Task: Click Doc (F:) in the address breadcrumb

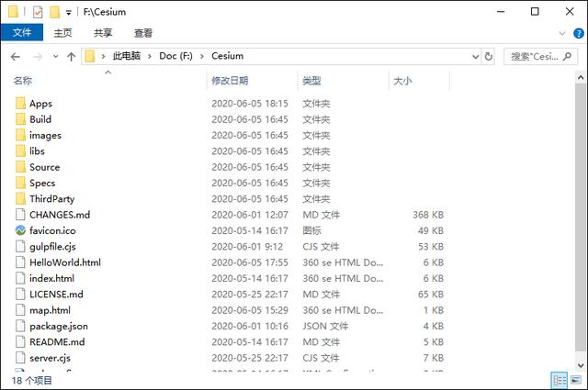Action: pos(175,56)
